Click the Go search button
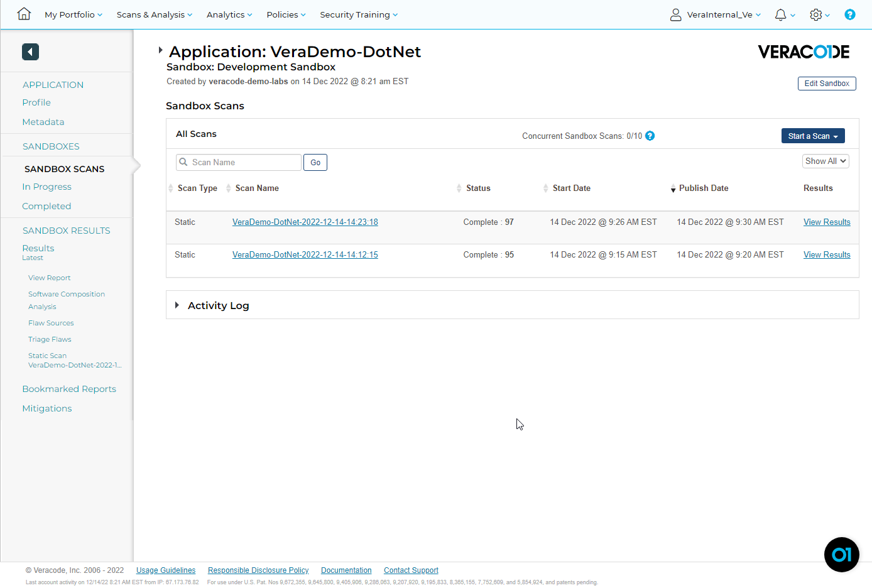Viewport: 872px width, 588px height. [315, 163]
